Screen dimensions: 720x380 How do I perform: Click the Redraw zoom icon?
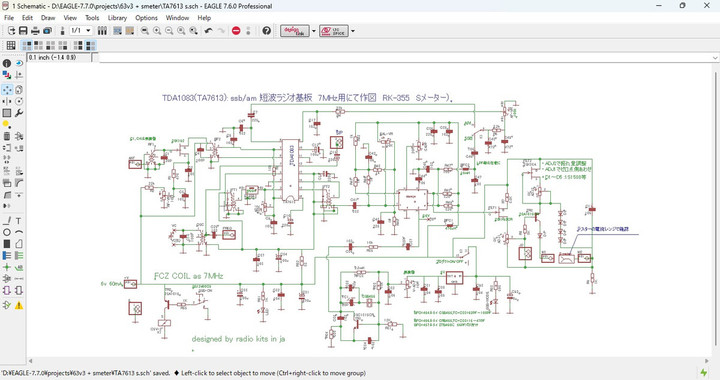coord(181,31)
